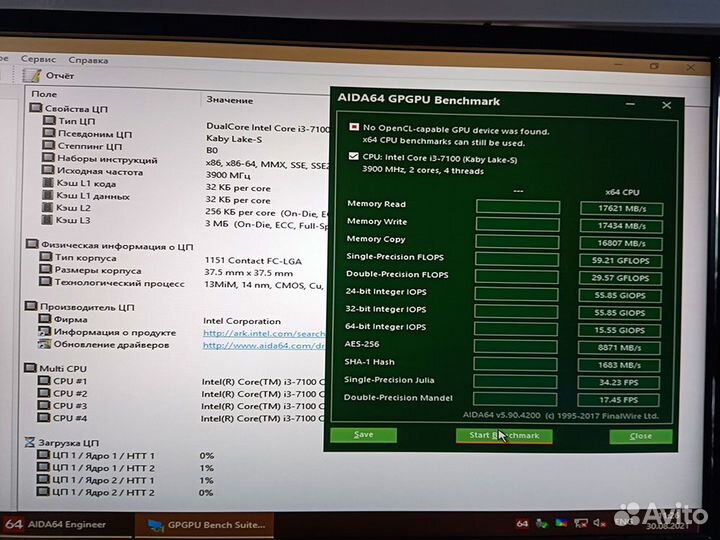Select the Производитель ЦП section icon

point(31,305)
